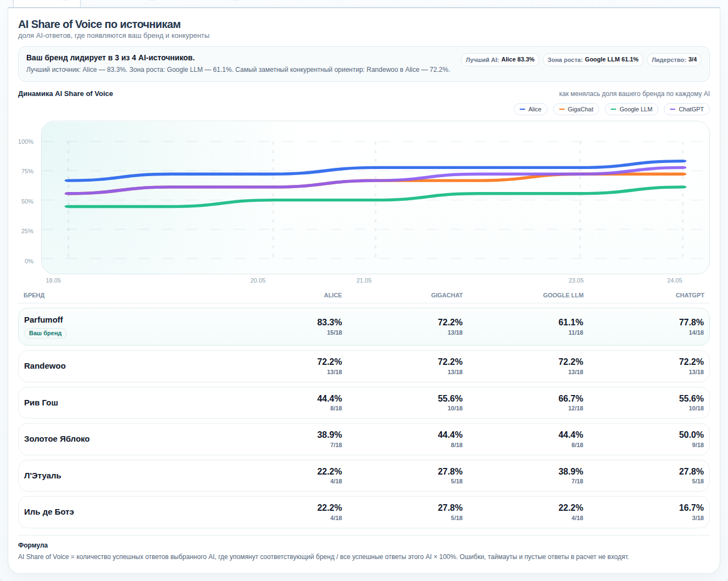Click the 50% label on chart y-axis
Screen dimensions: 728x581
point(27,201)
